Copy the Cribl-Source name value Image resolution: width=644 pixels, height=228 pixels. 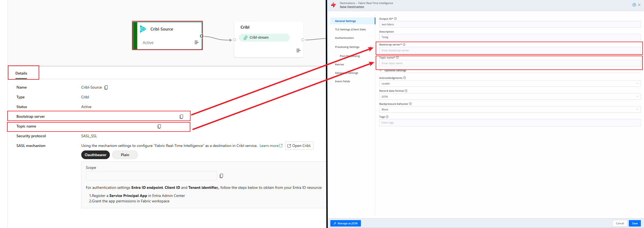(106, 87)
